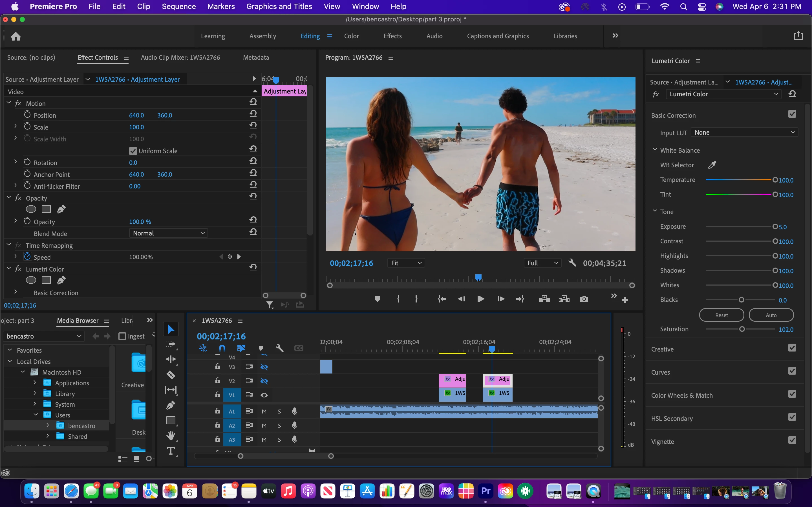Click the Auto button in Lumetri
The image size is (812, 507).
point(771,315)
